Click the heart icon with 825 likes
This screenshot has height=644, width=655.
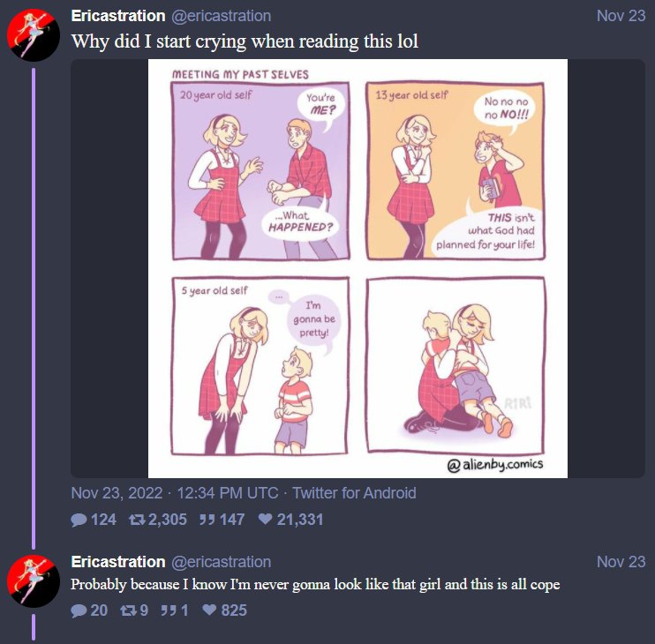tap(209, 610)
